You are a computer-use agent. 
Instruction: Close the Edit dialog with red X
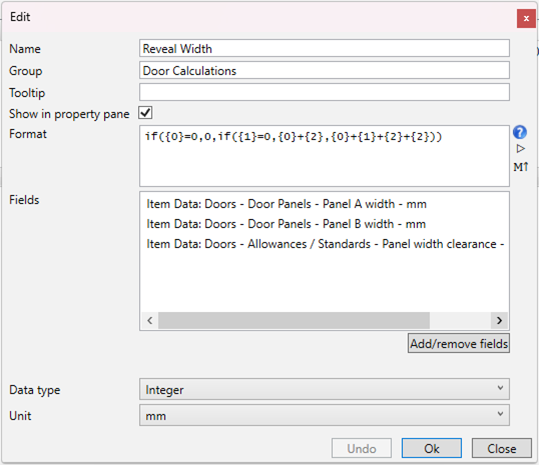pos(526,19)
